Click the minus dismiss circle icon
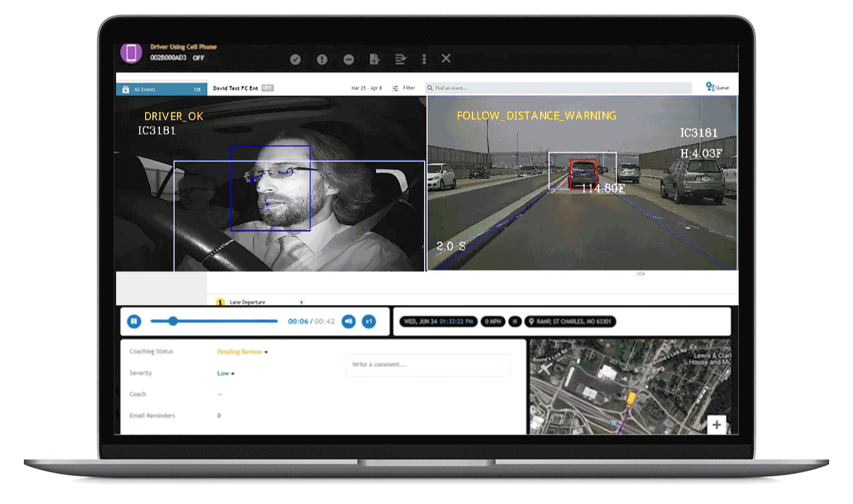 [348, 59]
